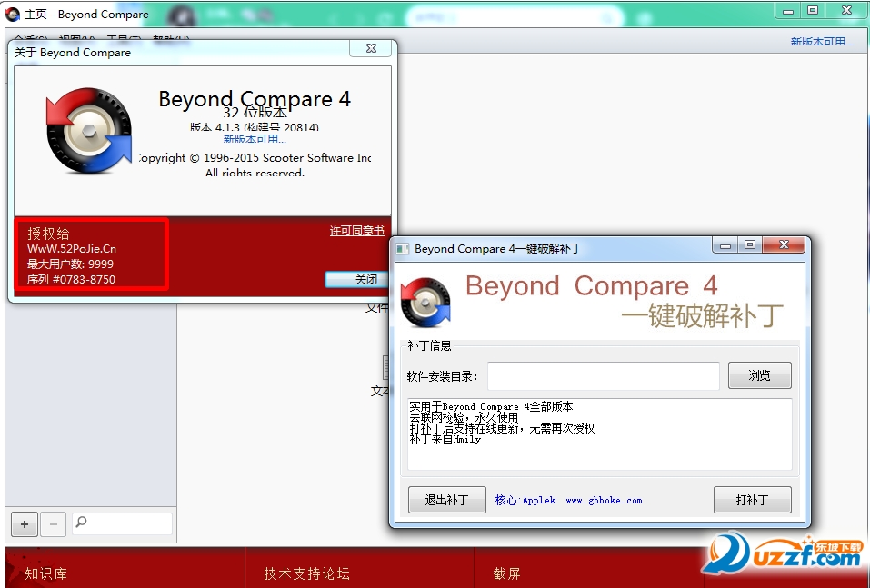
Task: Maximize the patch window
Action: tap(750, 245)
